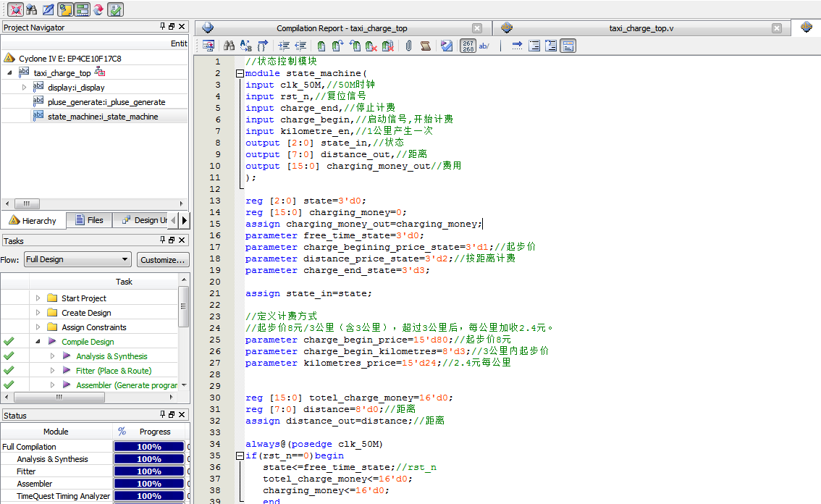Click the Full Compilation 100% progress bar
Screen dimensions: 821x504
148,447
